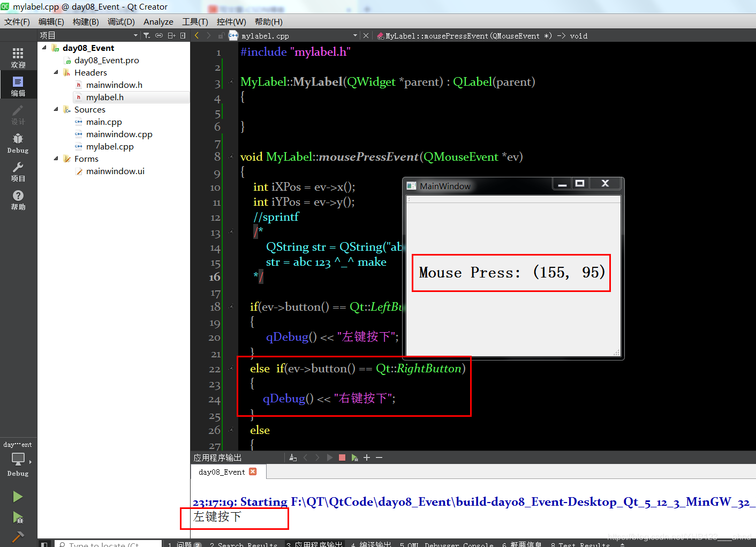Open the 构建(B) Build menu
The image size is (756, 547).
(86, 21)
